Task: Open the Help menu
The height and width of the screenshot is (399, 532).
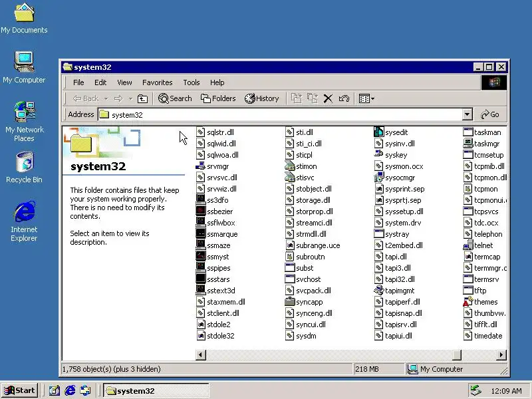Action: 217,82
